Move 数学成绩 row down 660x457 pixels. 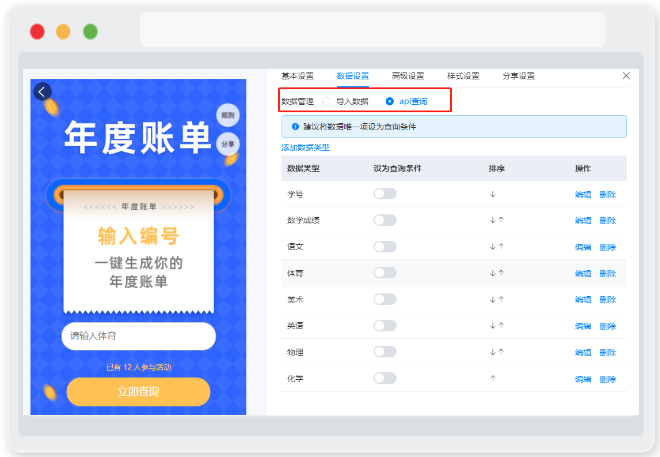[x=492, y=220]
